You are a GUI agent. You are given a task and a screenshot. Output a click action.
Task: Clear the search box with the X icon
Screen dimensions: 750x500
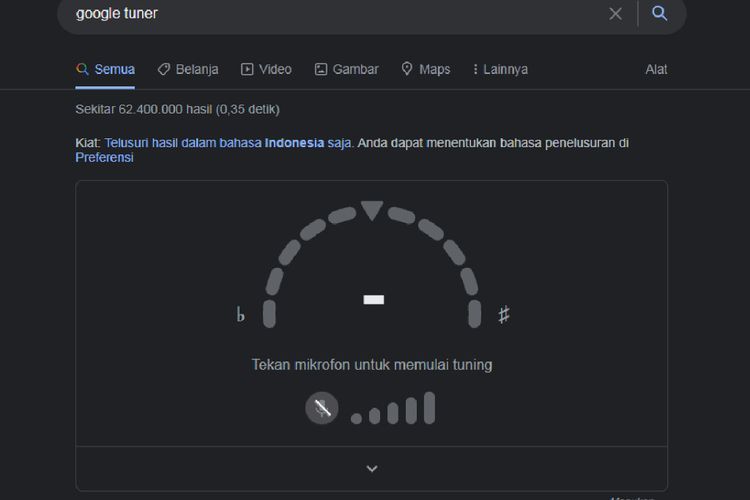(x=616, y=13)
